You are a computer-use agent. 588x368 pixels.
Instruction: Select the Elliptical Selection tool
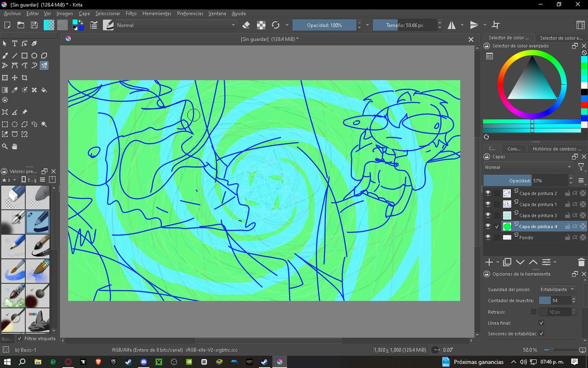pos(15,124)
